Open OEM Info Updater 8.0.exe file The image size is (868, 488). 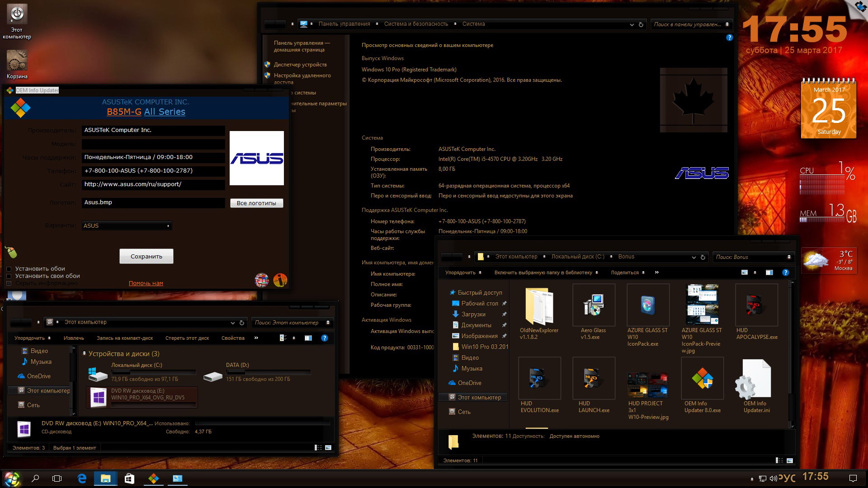coord(703,385)
